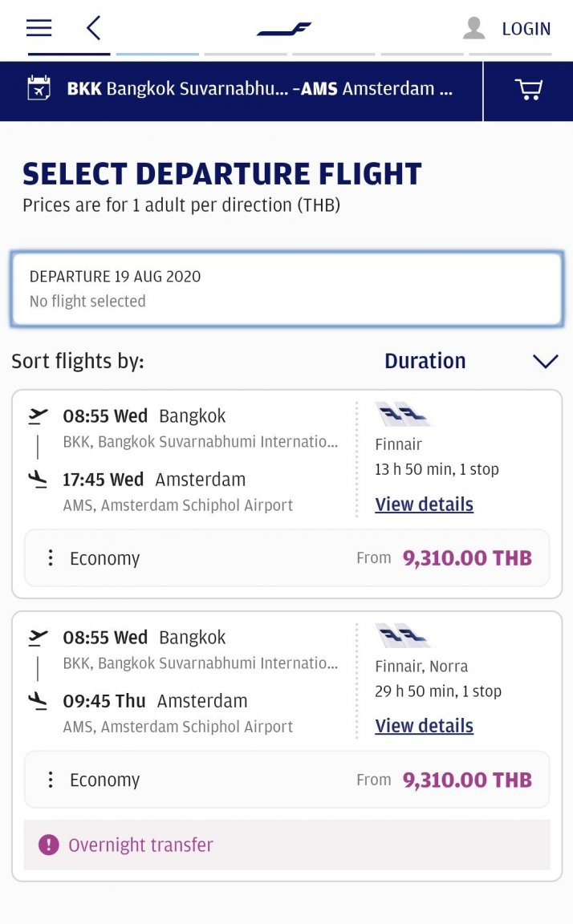The width and height of the screenshot is (573, 924).
Task: Select first progress step tab
Action: 69,53
